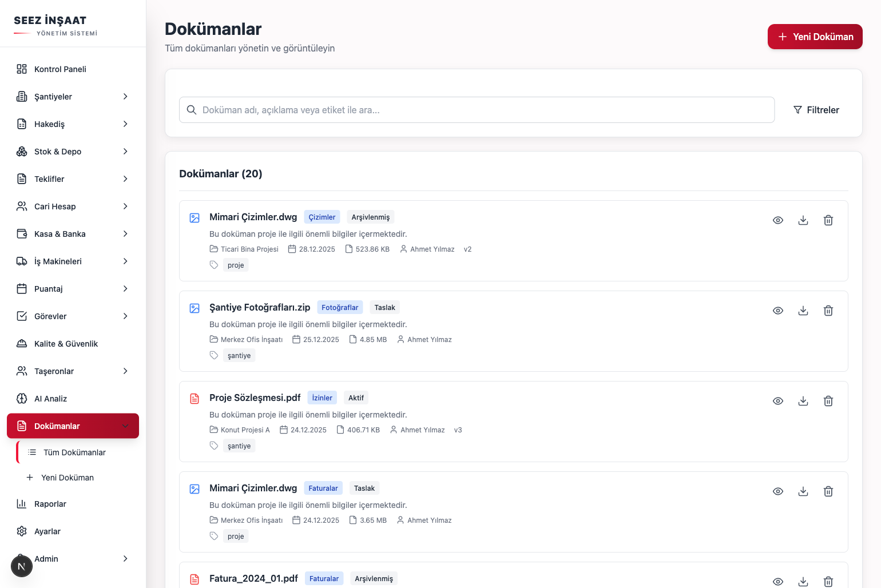Download the Proje Sözleşmesi.pdf file
The image size is (881, 588).
coord(803,401)
